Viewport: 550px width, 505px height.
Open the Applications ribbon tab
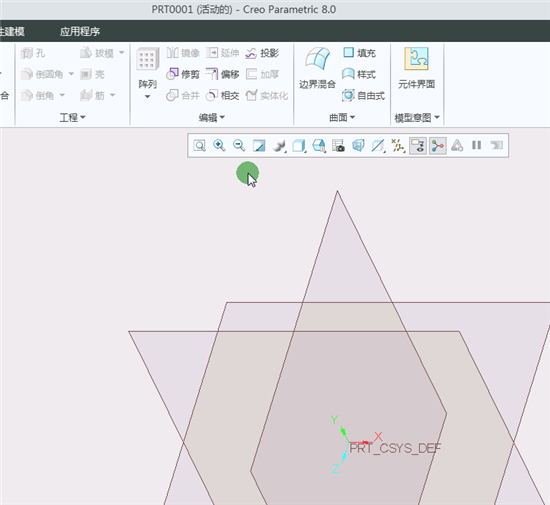[x=80, y=32]
